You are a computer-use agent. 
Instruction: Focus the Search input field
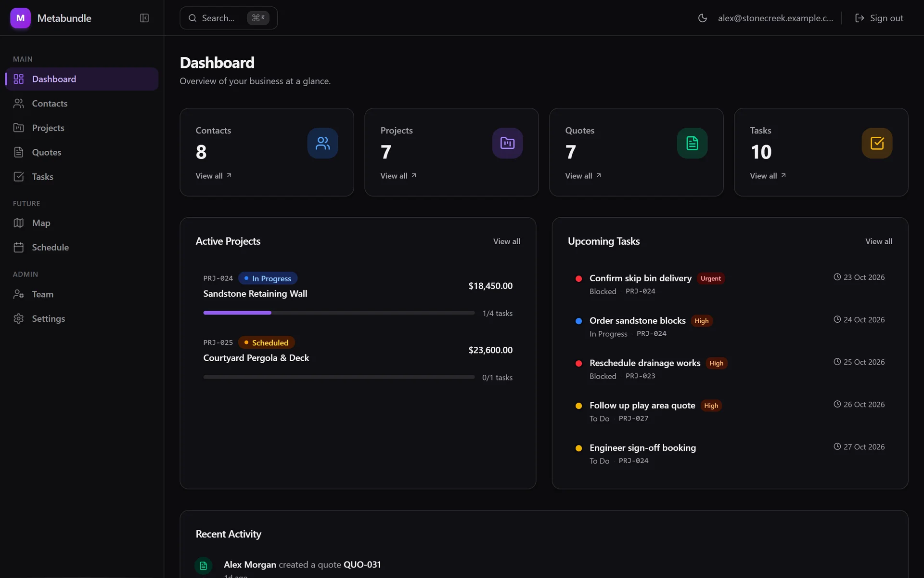229,18
